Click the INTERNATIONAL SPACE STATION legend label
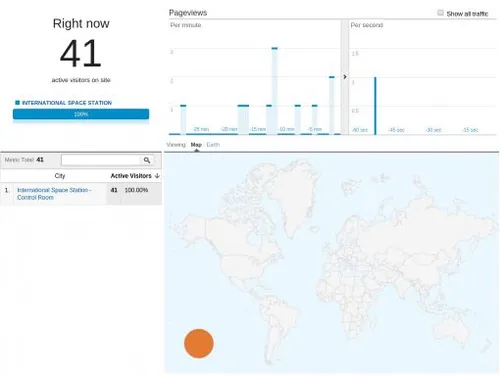Image resolution: width=500 pixels, height=376 pixels. pos(67,103)
